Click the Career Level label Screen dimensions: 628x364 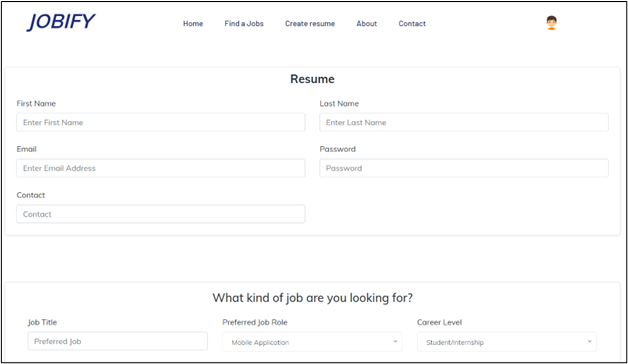click(x=439, y=322)
